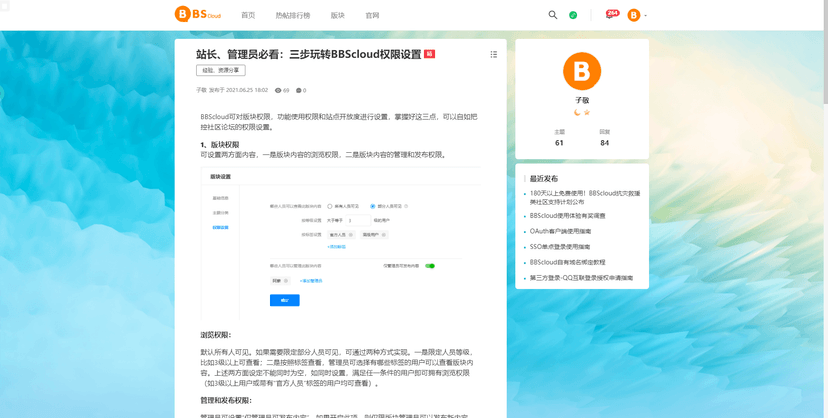Click the topics count 61

[559, 142]
